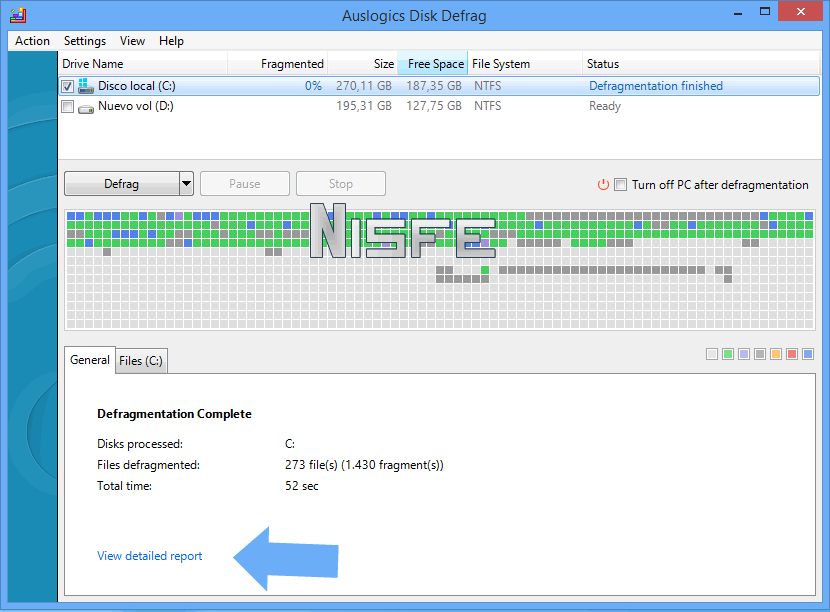Screen dimensions: 830x612
Task: Click the Nuevo vol (D:) drive icon
Action: [86, 107]
